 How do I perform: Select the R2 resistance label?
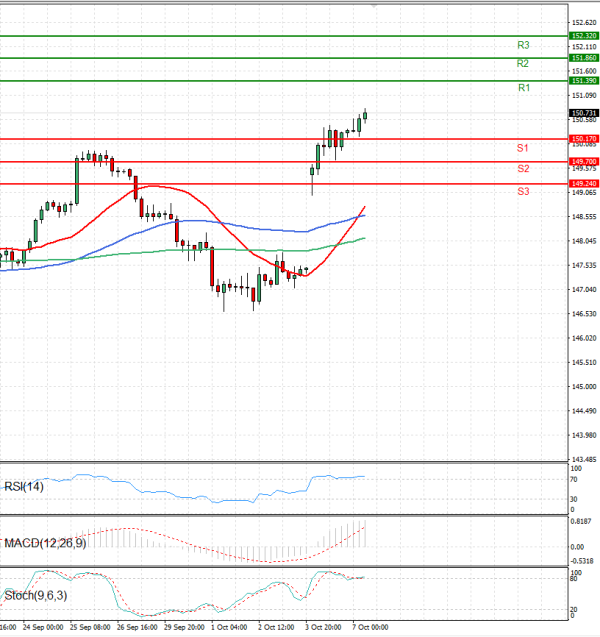coord(523,64)
